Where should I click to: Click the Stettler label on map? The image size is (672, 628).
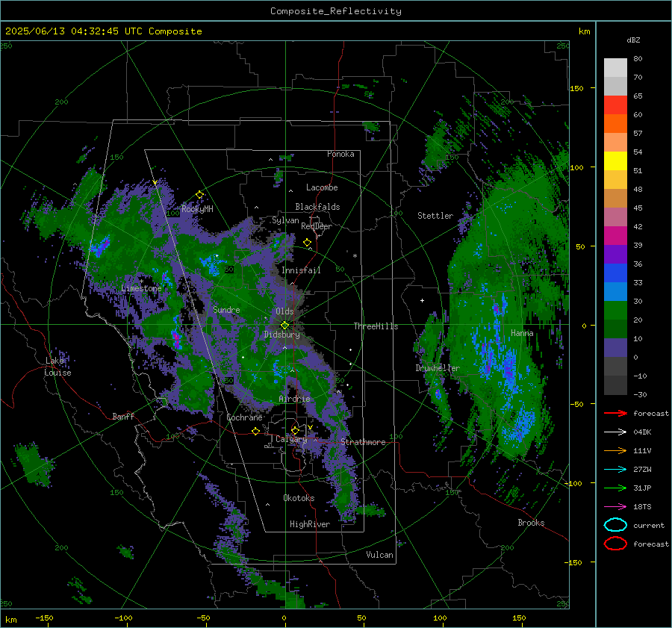point(435,216)
